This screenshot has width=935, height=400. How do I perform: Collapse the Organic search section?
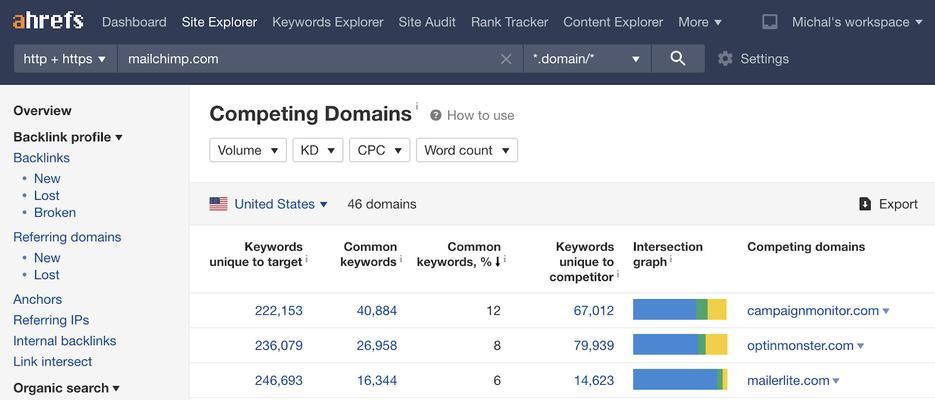click(66, 388)
